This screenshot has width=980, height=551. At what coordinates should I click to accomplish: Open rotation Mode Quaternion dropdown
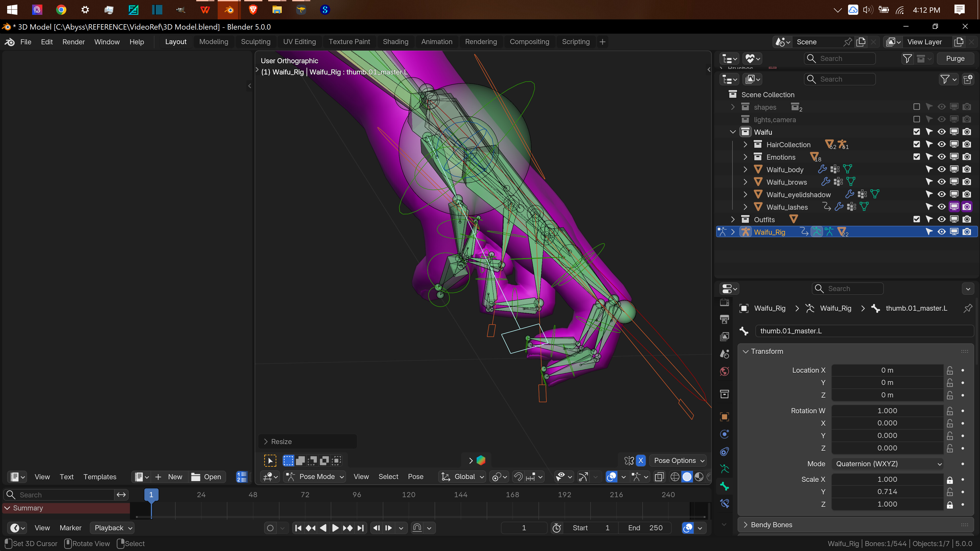tap(888, 464)
